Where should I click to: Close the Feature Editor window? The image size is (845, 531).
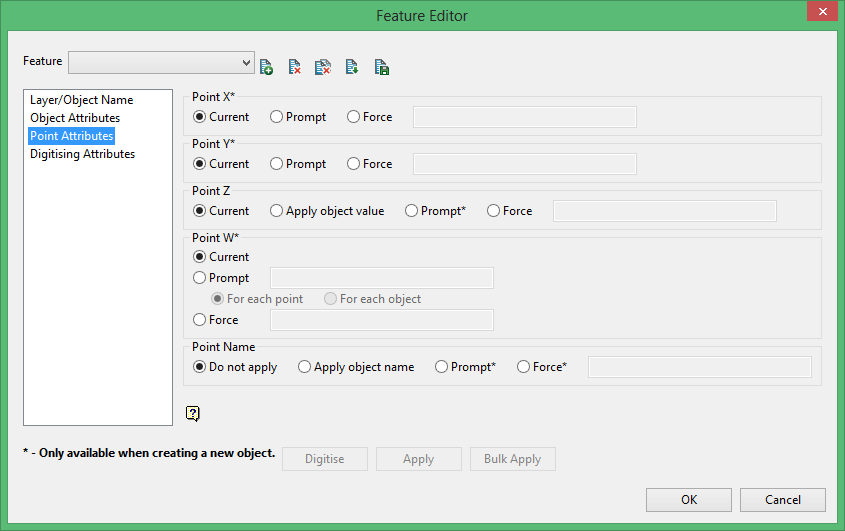[822, 11]
